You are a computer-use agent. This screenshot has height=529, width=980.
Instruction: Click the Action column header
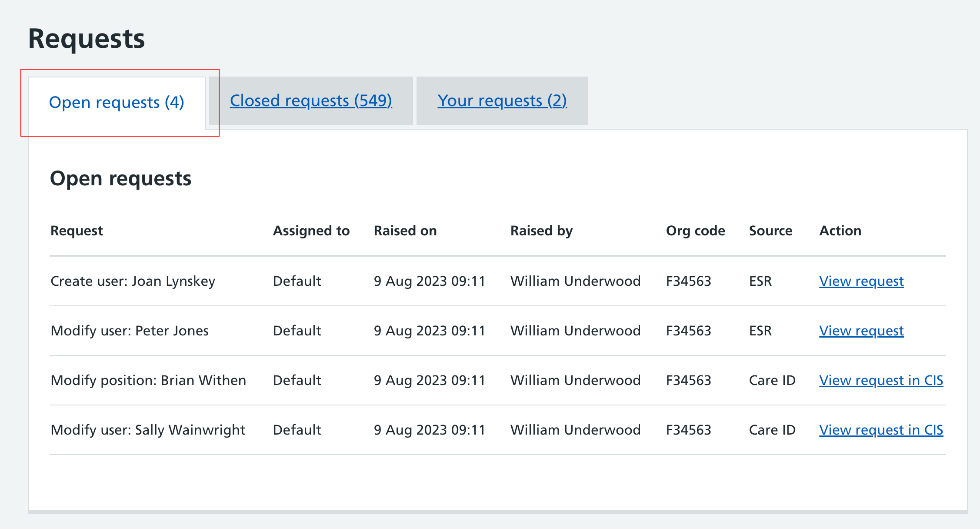(840, 231)
